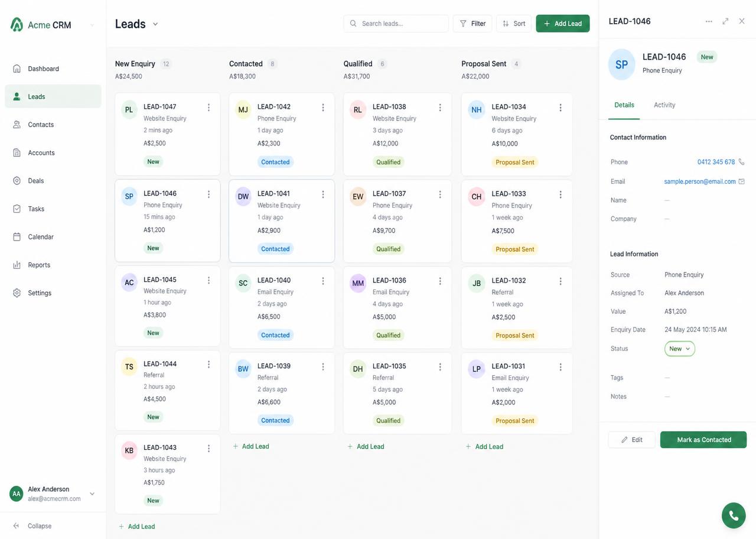Open the three-dot menu on LEAD-1042 card
This screenshot has width=756, height=539.
[323, 108]
